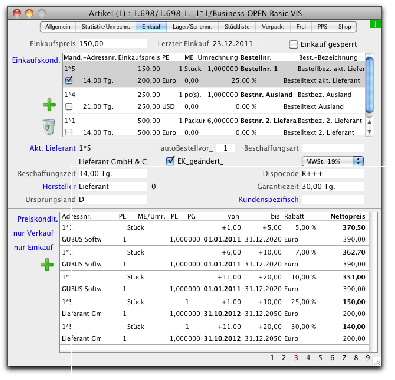
Task: Switch to the Stückliste tab
Action: tap(237, 27)
